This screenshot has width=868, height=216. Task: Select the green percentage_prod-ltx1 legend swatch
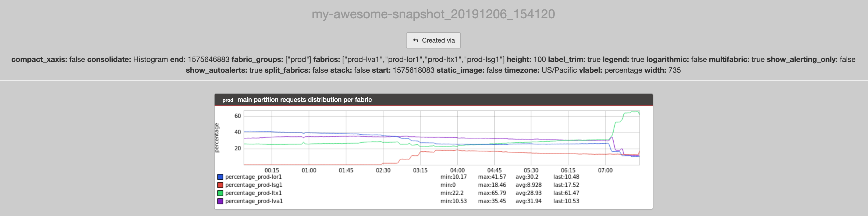point(220,193)
